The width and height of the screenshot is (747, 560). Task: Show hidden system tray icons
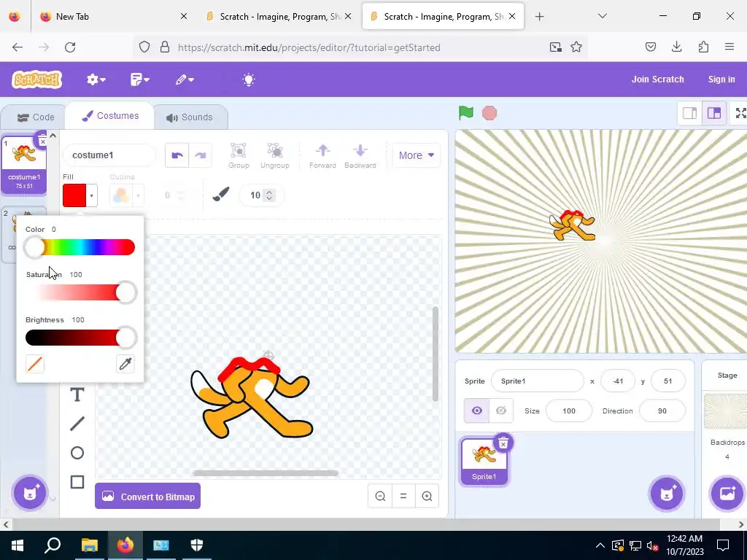(x=600, y=545)
